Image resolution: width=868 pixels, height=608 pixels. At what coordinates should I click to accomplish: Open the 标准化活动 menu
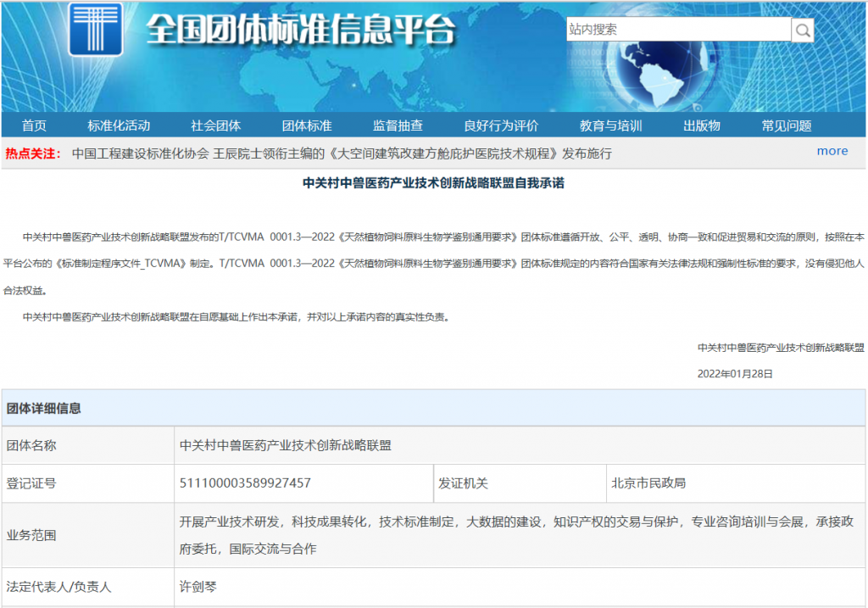click(119, 126)
